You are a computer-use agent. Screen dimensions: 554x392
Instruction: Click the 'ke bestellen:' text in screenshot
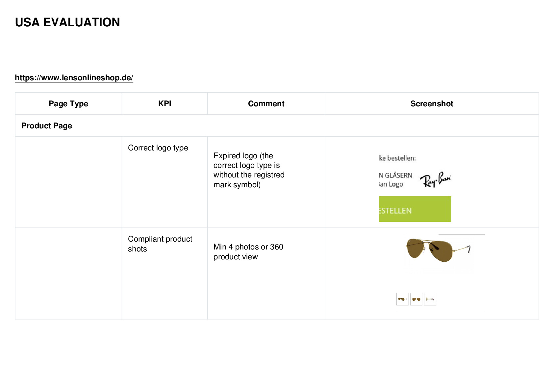click(x=398, y=158)
